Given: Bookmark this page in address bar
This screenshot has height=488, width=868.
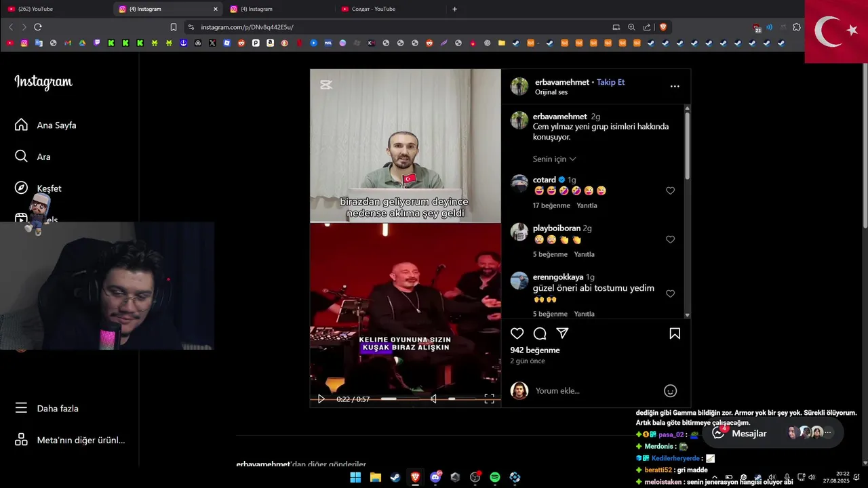Looking at the screenshot, I should [174, 27].
